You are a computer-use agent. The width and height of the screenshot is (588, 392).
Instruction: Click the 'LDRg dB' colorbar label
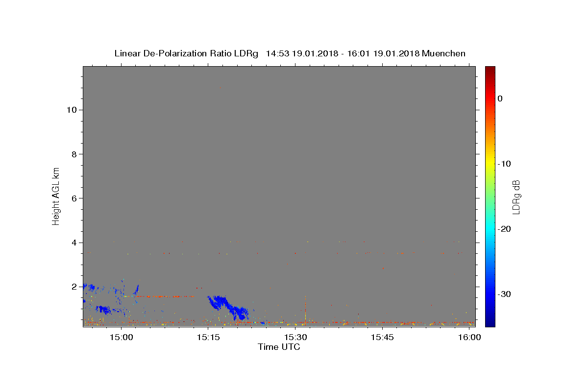click(516, 197)
